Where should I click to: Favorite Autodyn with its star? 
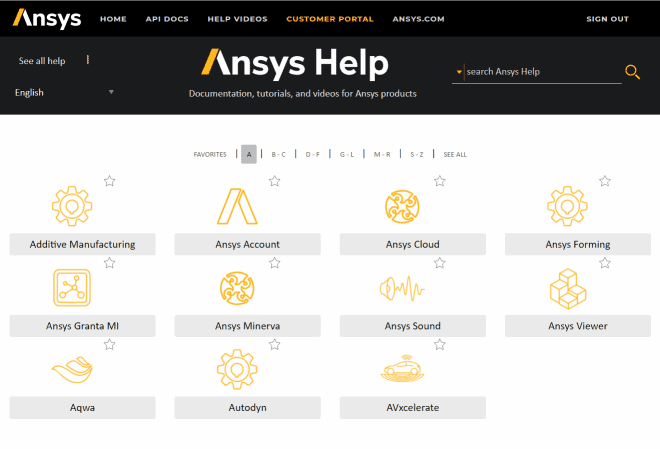[x=274, y=345]
